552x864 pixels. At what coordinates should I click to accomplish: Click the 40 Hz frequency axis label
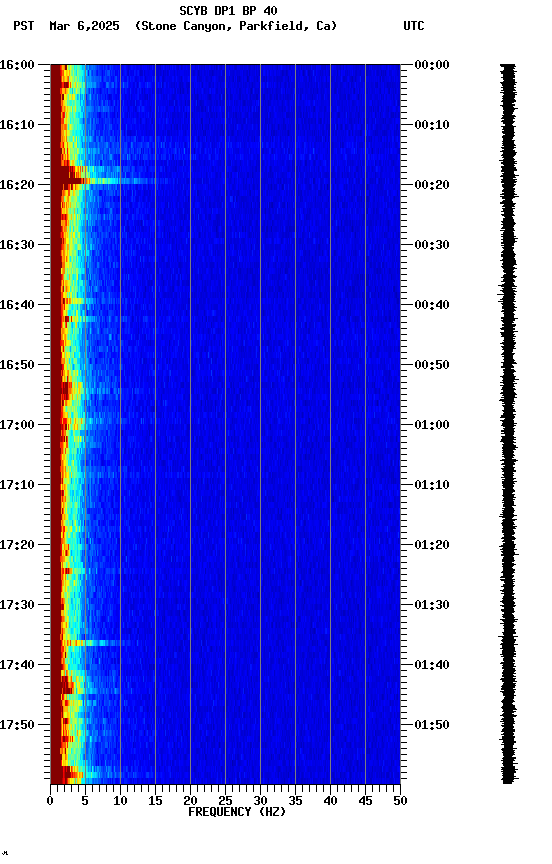[330, 801]
